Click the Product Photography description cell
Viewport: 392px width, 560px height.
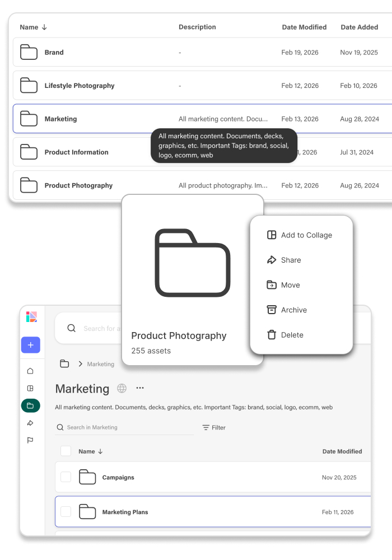pyautogui.click(x=223, y=185)
